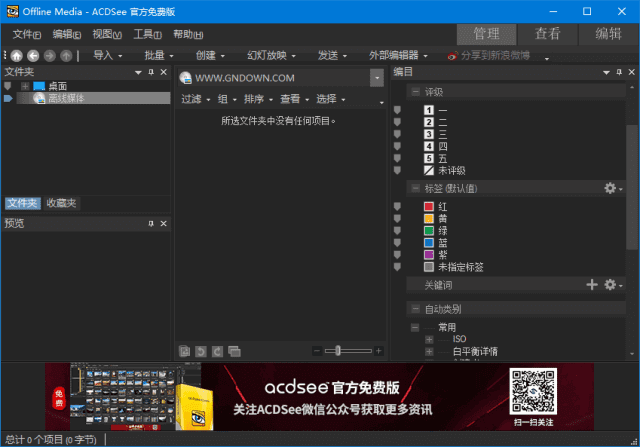Switch to the 查看 mode tab
The image size is (640, 447).
(x=547, y=34)
